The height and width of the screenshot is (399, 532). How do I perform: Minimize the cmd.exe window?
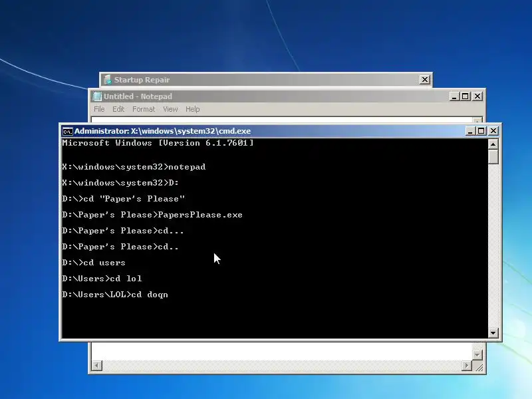click(470, 131)
